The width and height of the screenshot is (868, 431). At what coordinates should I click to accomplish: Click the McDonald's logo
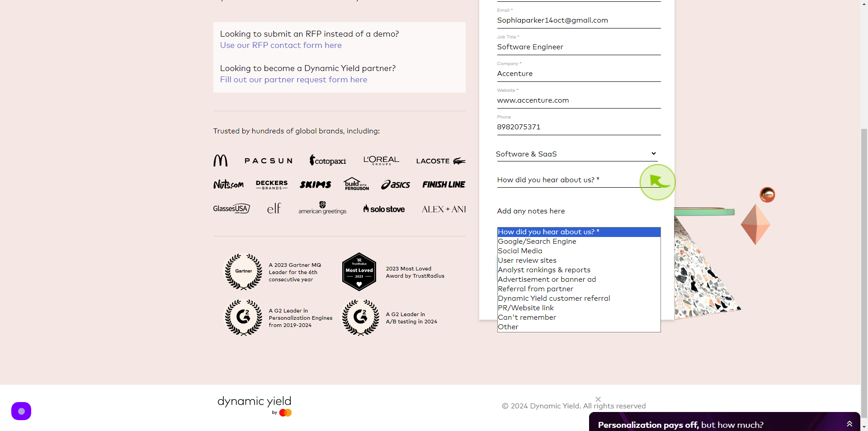pyautogui.click(x=221, y=161)
